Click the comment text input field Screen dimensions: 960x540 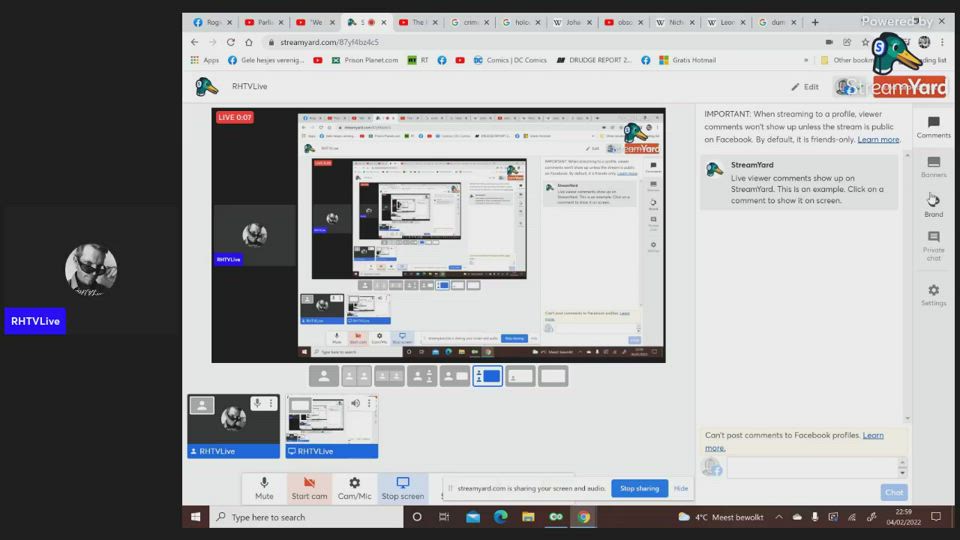[810, 467]
